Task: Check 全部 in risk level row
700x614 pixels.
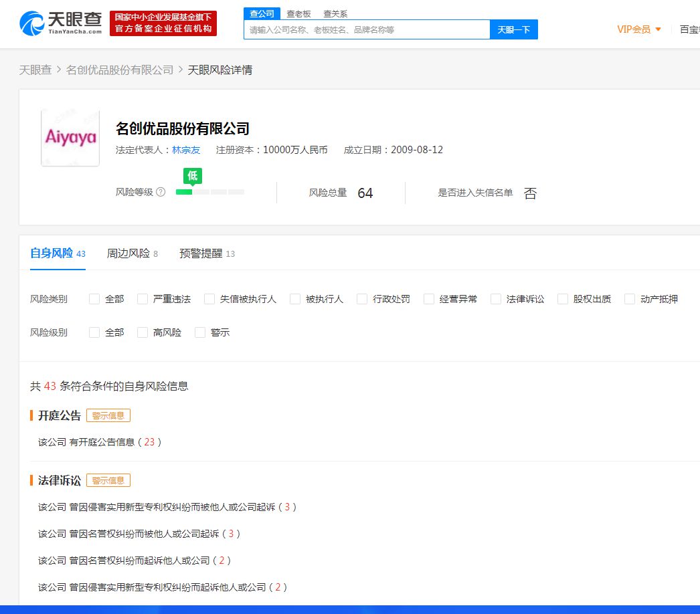Action: tap(94, 332)
